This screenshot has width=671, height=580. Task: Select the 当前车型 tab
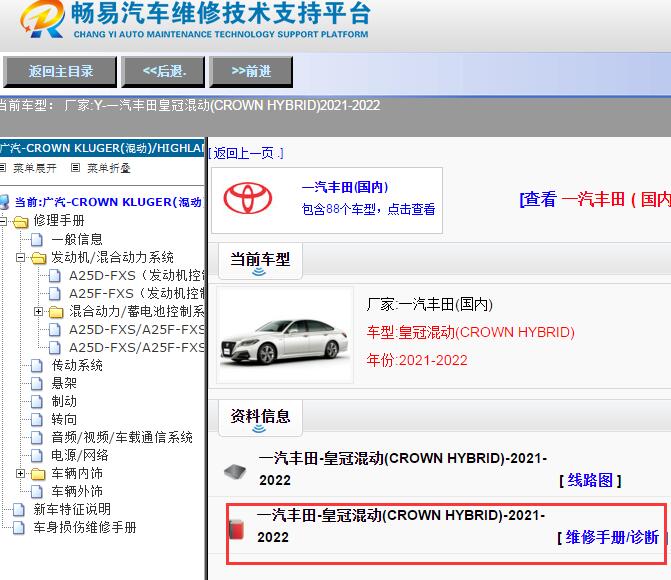pyautogui.click(x=260, y=260)
